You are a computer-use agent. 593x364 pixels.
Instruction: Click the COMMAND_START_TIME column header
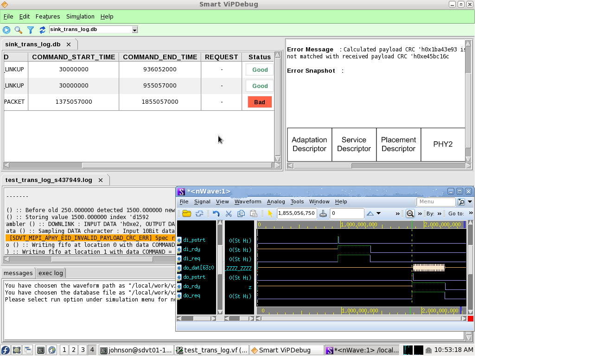coord(73,57)
